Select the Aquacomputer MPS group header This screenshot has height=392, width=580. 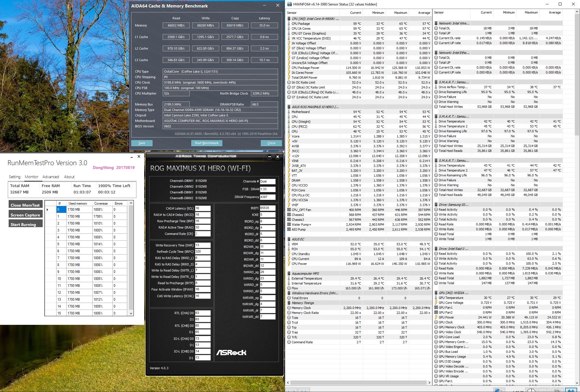coord(305,274)
